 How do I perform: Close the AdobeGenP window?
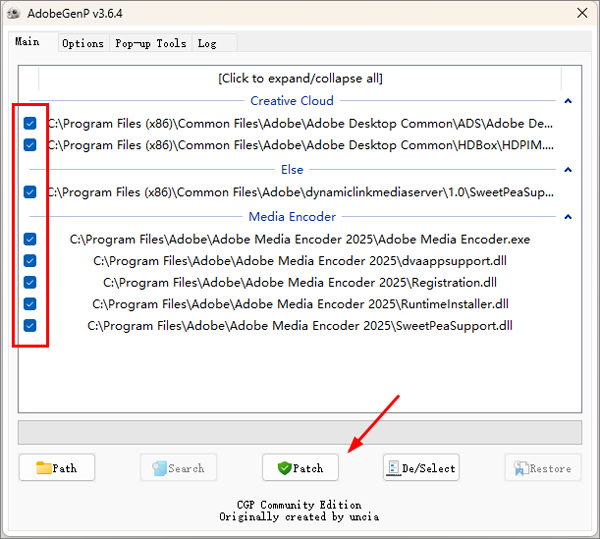(x=582, y=13)
